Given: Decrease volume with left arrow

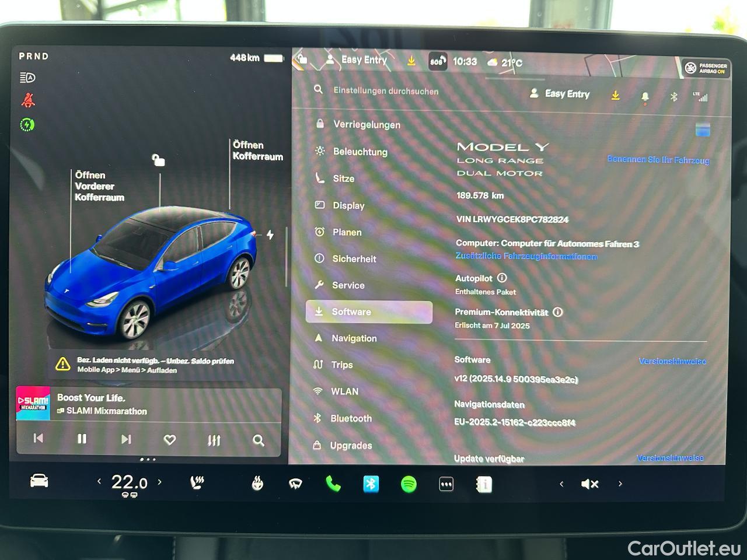Looking at the screenshot, I should [561, 484].
